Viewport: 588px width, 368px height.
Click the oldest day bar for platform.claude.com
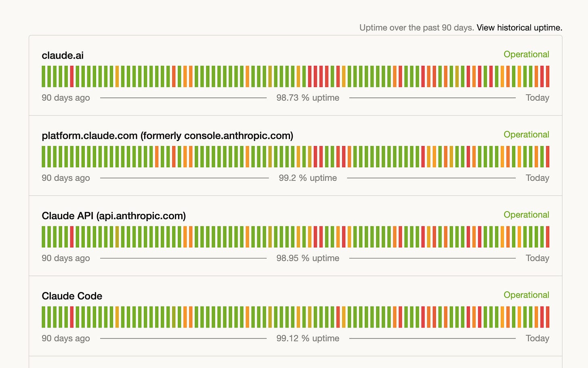click(x=44, y=157)
